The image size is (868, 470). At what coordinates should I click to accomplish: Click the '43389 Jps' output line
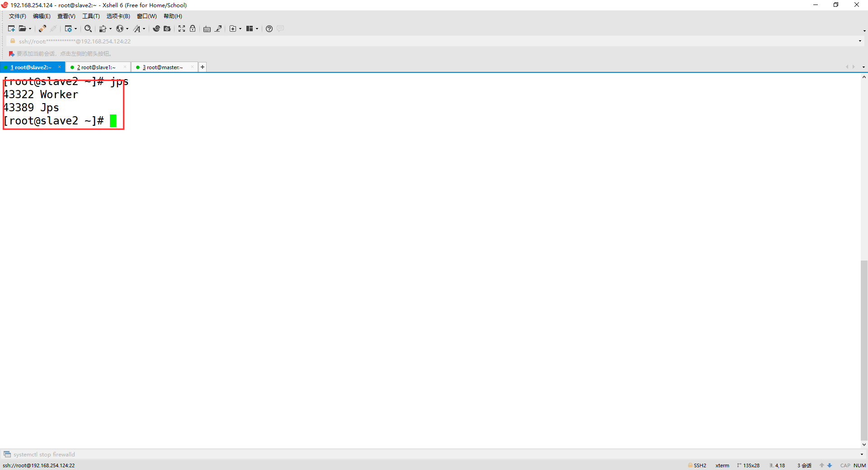click(x=31, y=108)
